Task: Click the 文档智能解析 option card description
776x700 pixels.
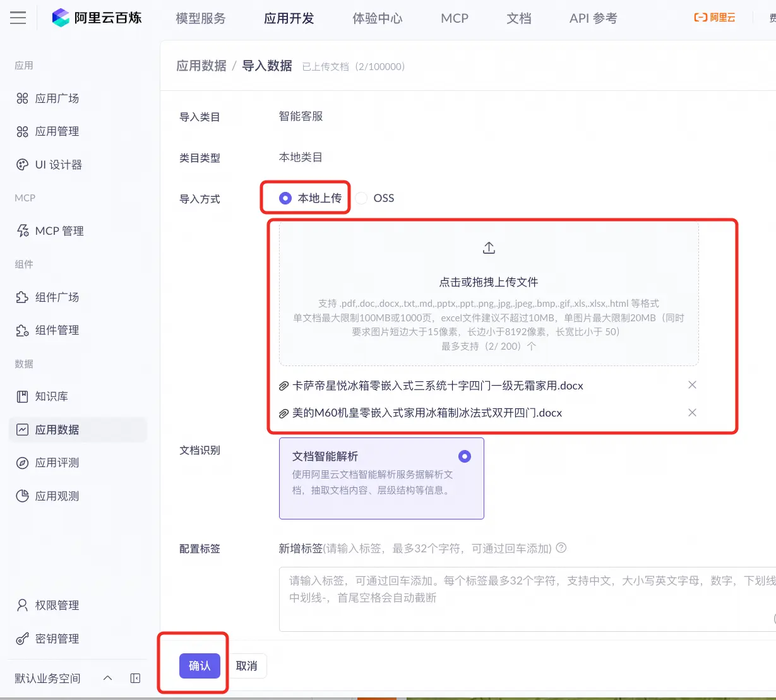Action: point(373,482)
